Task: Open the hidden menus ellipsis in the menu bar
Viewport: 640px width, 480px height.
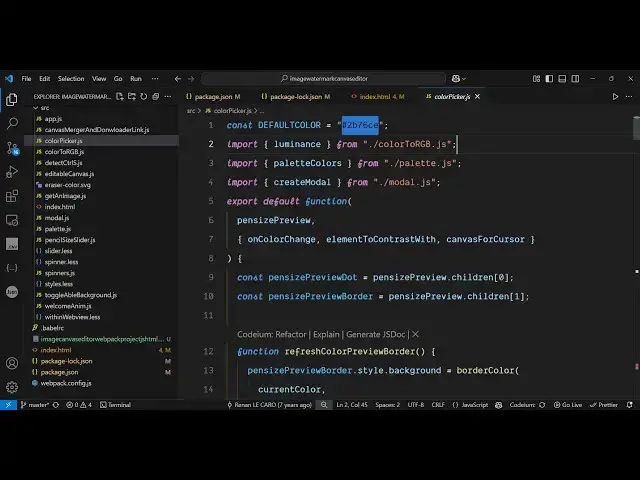Action: (155, 78)
